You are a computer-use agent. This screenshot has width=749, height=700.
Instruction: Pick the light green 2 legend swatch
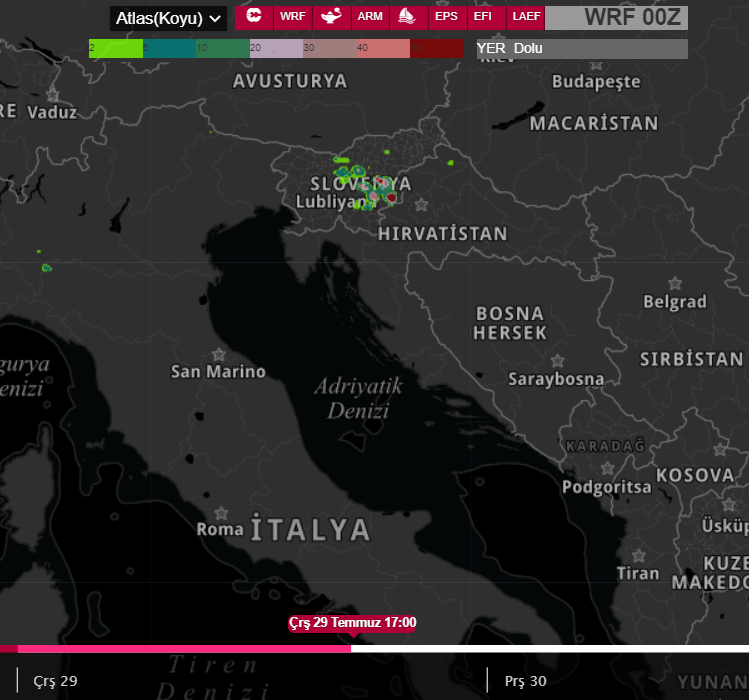116,49
